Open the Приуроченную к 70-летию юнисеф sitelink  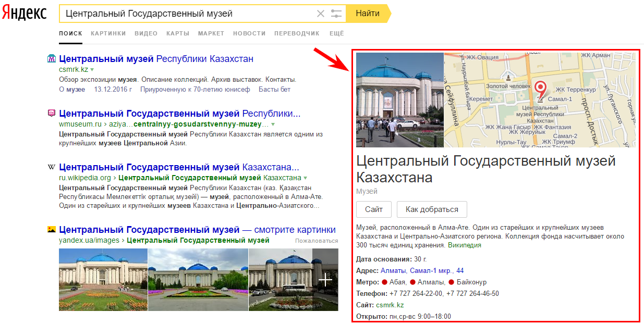pyautogui.click(x=196, y=90)
